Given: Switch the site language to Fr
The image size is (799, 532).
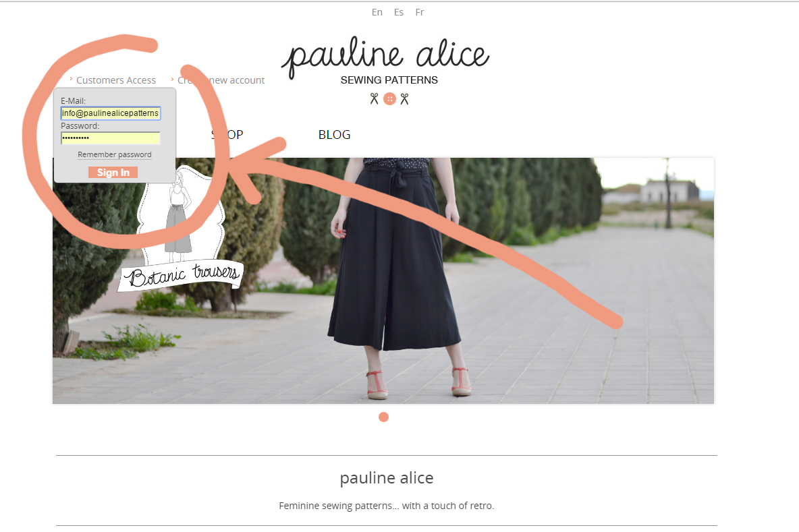Looking at the screenshot, I should tap(419, 12).
